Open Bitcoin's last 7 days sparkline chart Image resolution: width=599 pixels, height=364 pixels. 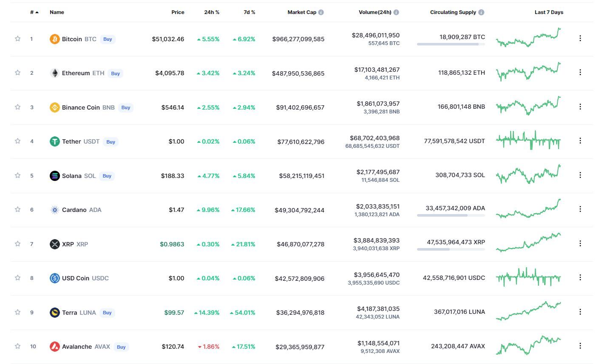tap(528, 37)
